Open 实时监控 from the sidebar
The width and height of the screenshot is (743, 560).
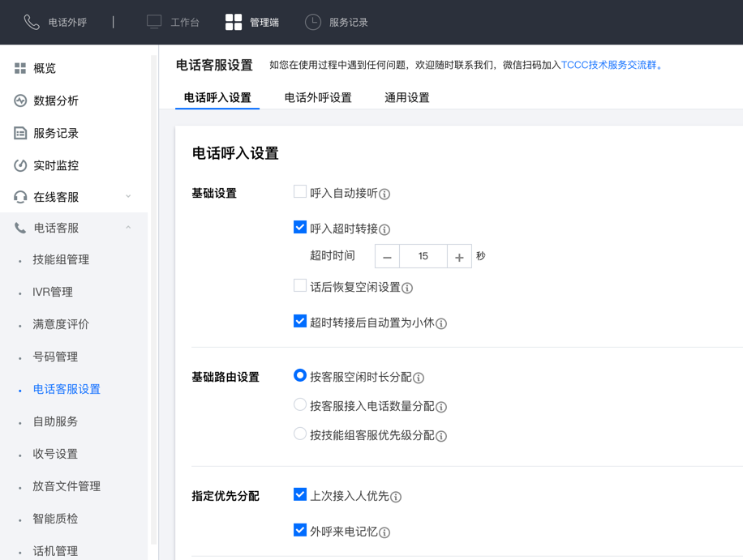coord(56,165)
